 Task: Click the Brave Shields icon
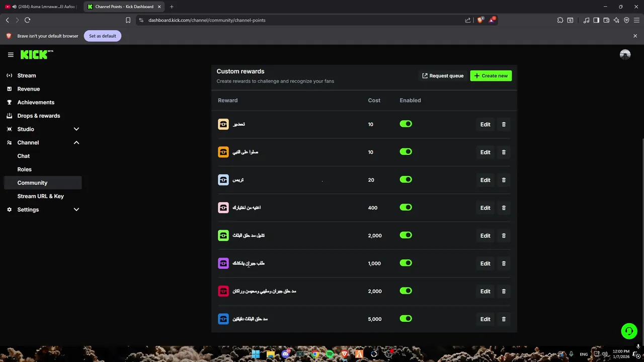pyautogui.click(x=480, y=20)
